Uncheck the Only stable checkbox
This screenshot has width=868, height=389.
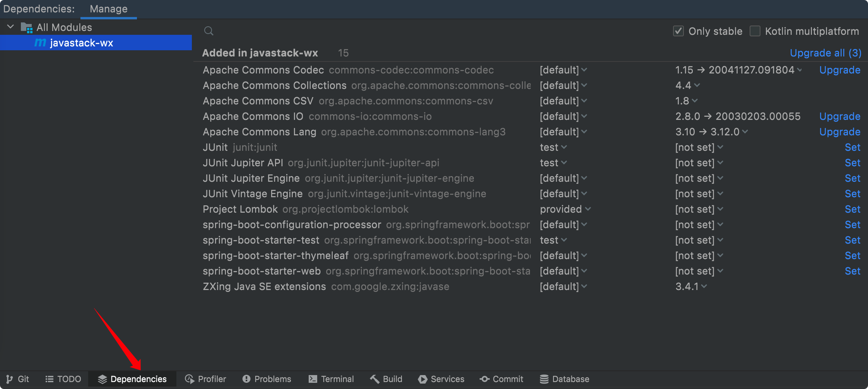(x=678, y=31)
